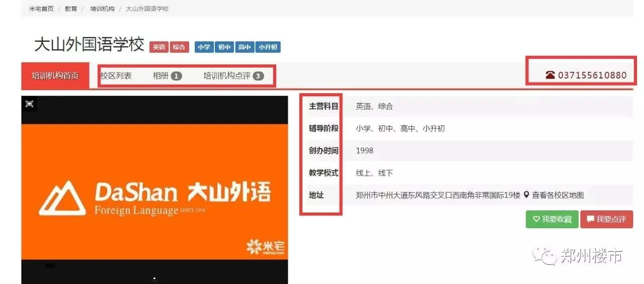Open 查看各校区地图 link
Screen dimensions: 644x284
coord(557,195)
